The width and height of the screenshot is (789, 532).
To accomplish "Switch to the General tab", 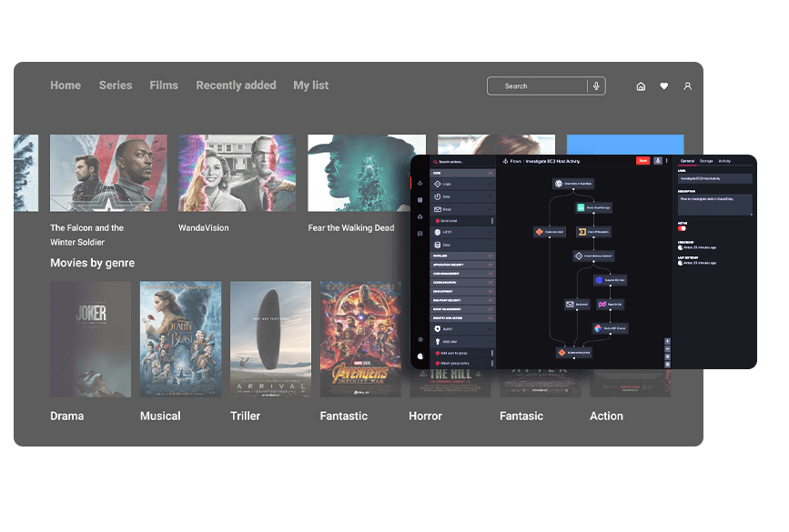I will tap(687, 161).
